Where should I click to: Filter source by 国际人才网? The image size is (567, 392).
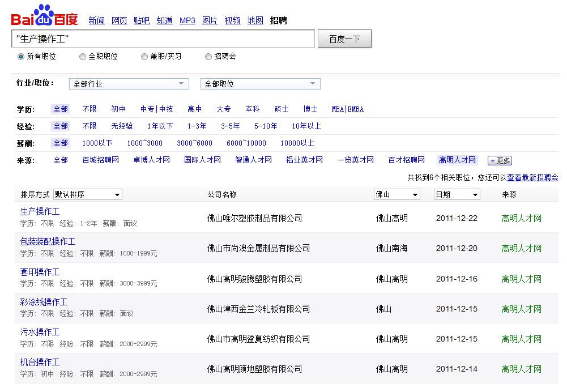tap(203, 160)
